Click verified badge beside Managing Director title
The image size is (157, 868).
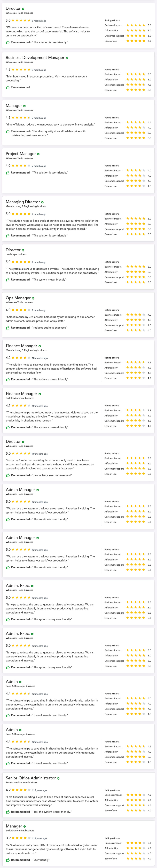tap(42, 202)
